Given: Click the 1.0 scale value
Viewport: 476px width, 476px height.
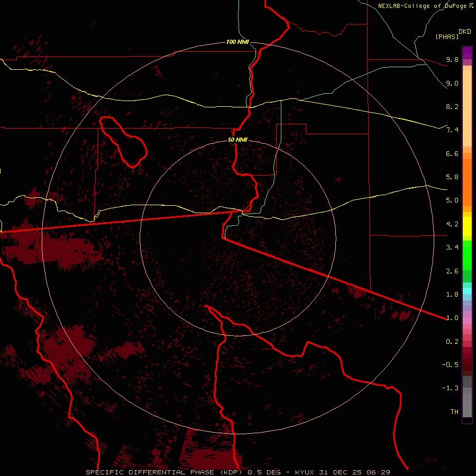Looking at the screenshot, I should [452, 318].
